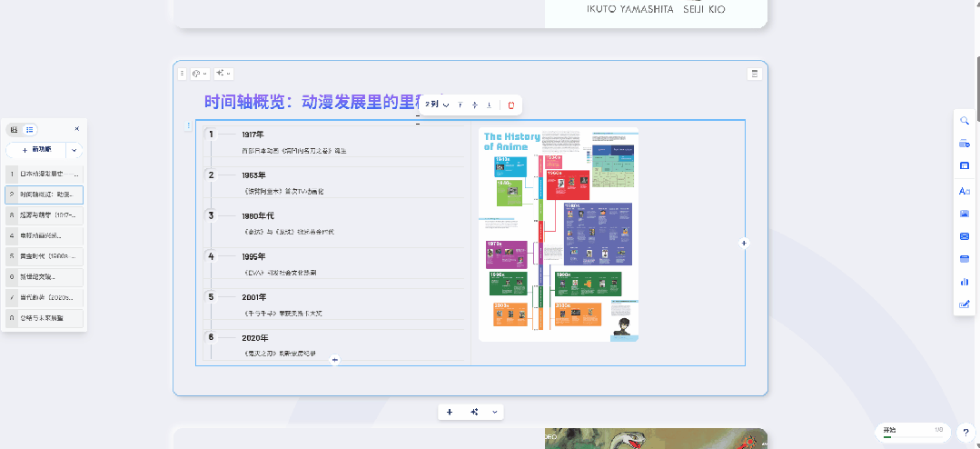The height and width of the screenshot is (449, 980).
Task: Open charts and diagrams icon
Action: [965, 282]
